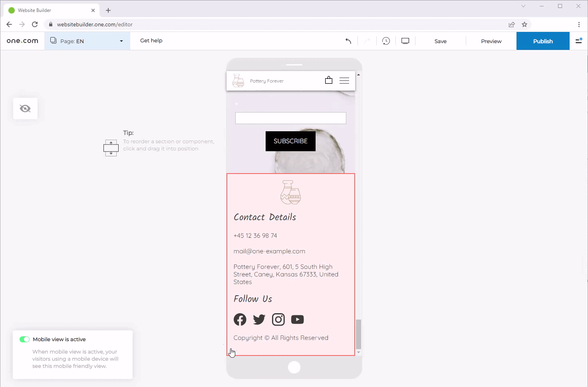Toggle hidden elements eye icon

pos(25,109)
